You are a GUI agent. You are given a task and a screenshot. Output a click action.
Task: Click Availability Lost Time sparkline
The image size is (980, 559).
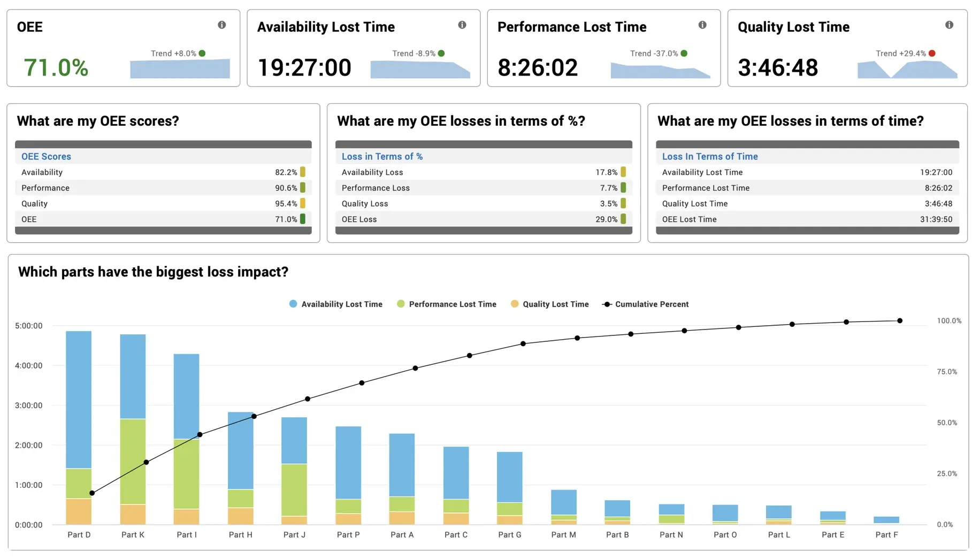pyautogui.click(x=420, y=70)
